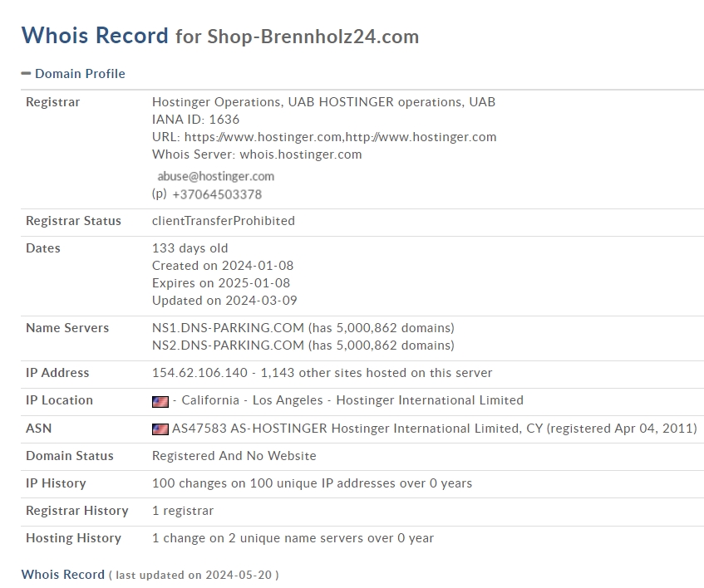Click the Registrar URL text line
The height and width of the screenshot is (588, 704).
click(324, 137)
